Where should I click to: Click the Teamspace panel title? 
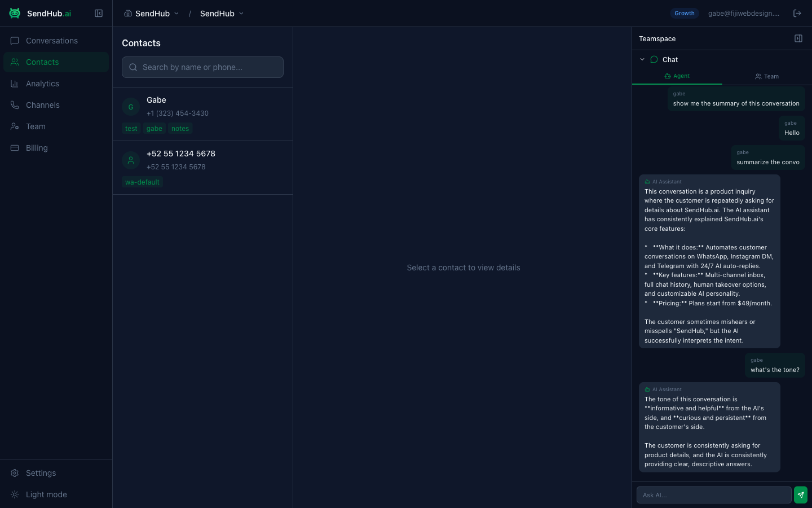(657, 39)
